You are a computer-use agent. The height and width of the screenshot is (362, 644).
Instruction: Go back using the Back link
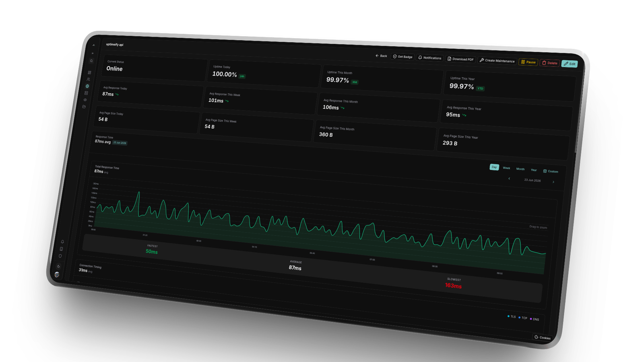(381, 56)
